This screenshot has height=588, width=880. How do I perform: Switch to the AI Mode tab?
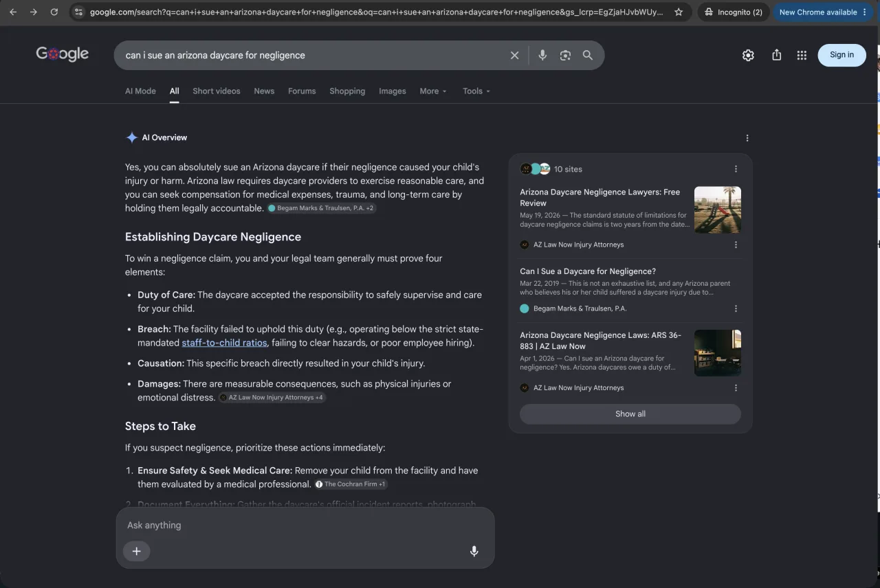(140, 91)
